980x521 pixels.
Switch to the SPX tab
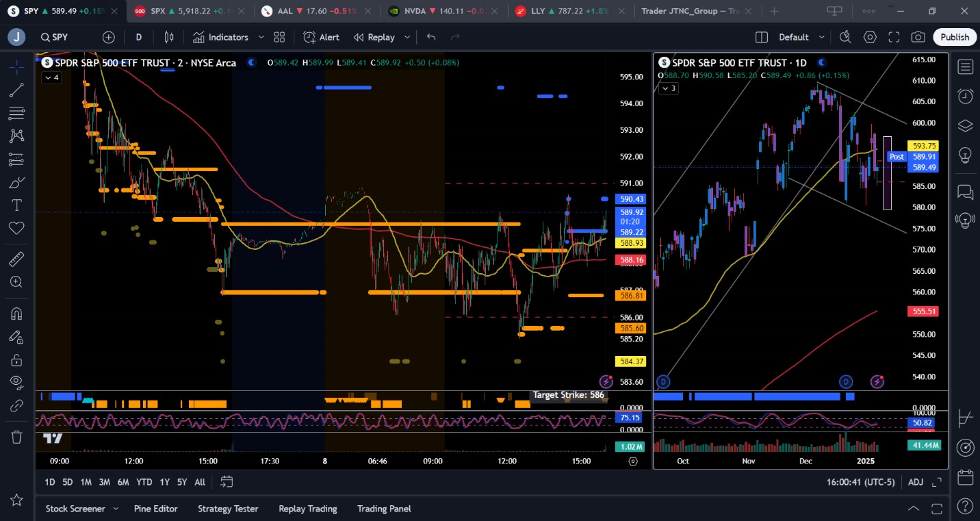(x=189, y=11)
